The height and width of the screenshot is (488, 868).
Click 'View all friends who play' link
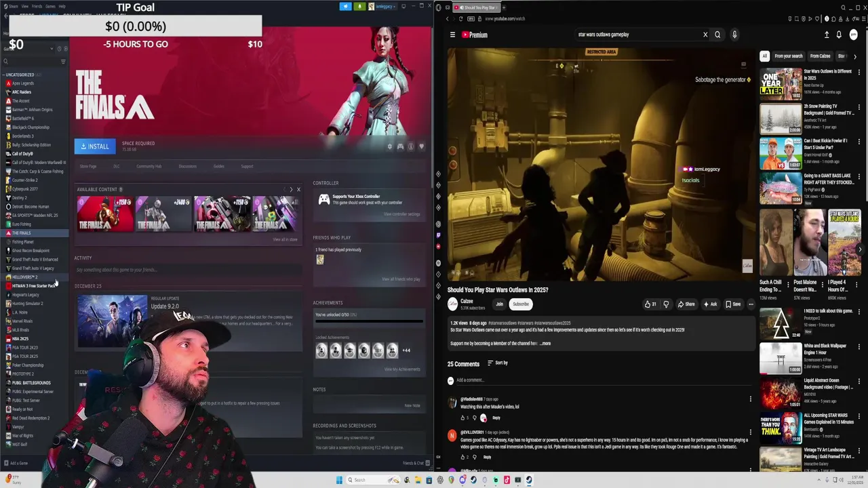point(401,279)
